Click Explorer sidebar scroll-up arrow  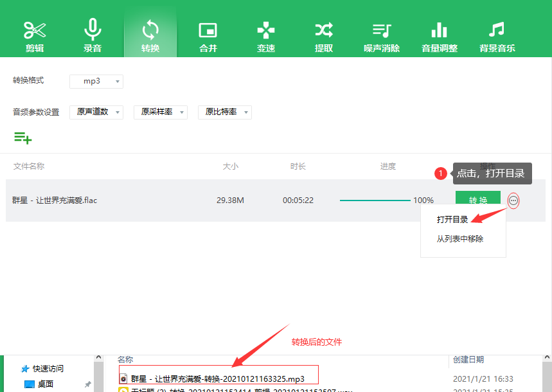98,357
